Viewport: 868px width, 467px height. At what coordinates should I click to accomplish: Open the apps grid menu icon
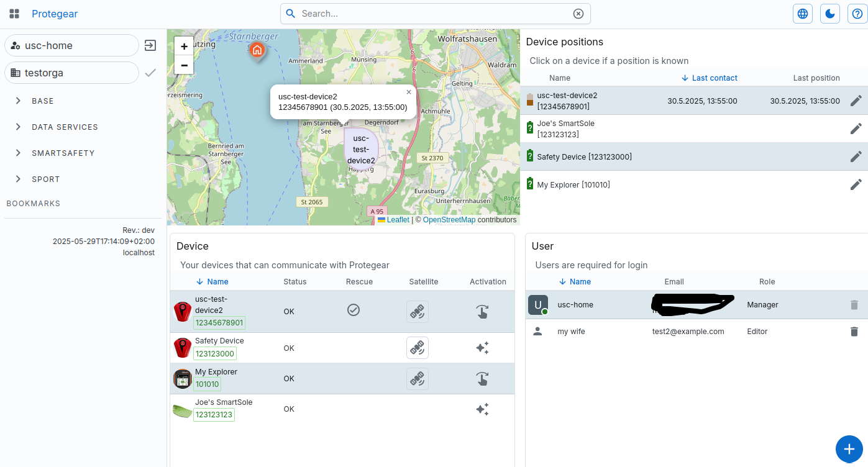point(14,14)
